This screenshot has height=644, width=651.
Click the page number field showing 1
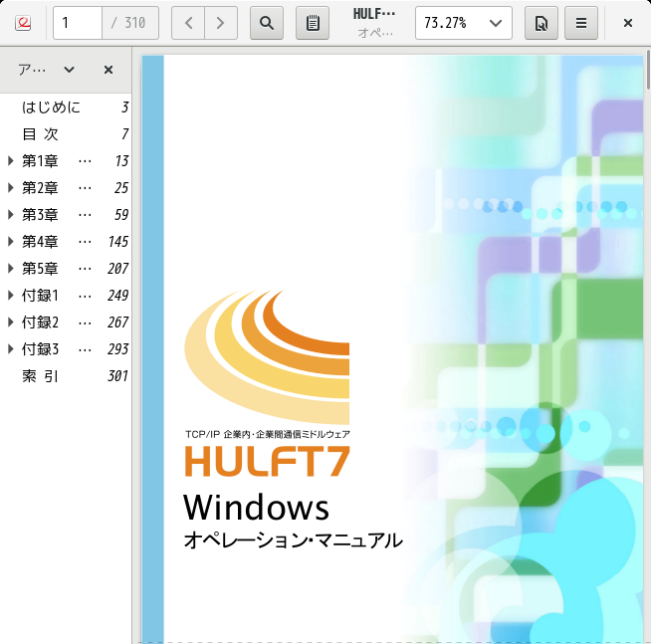78,23
